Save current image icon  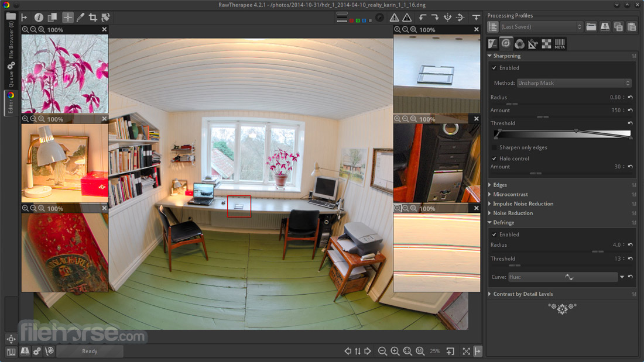click(25, 351)
